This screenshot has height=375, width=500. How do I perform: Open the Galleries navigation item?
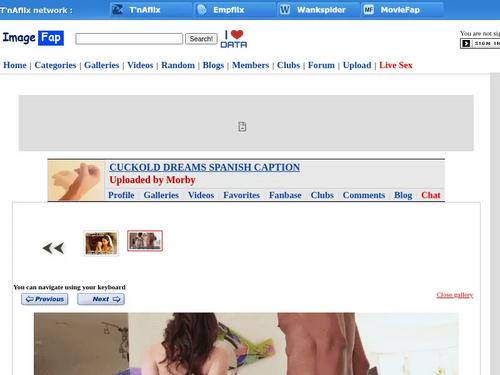point(101,65)
